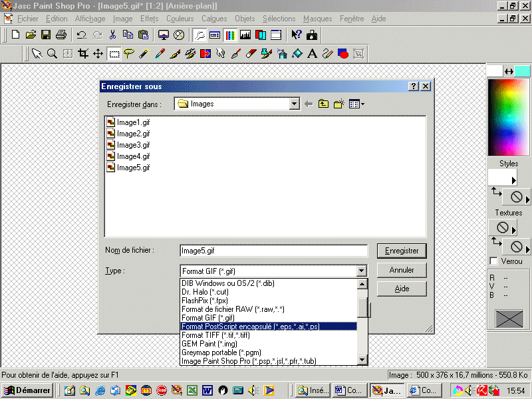The height and width of the screenshot is (399, 532).
Task: Choose Format TIFF (*.tif,*.tiff) from list
Action: click(x=269, y=335)
